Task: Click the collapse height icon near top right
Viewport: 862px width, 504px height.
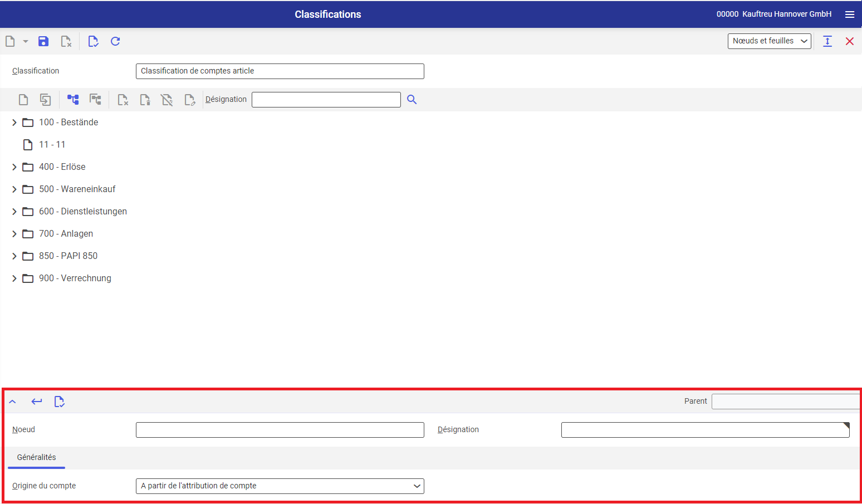Action: pyautogui.click(x=827, y=41)
